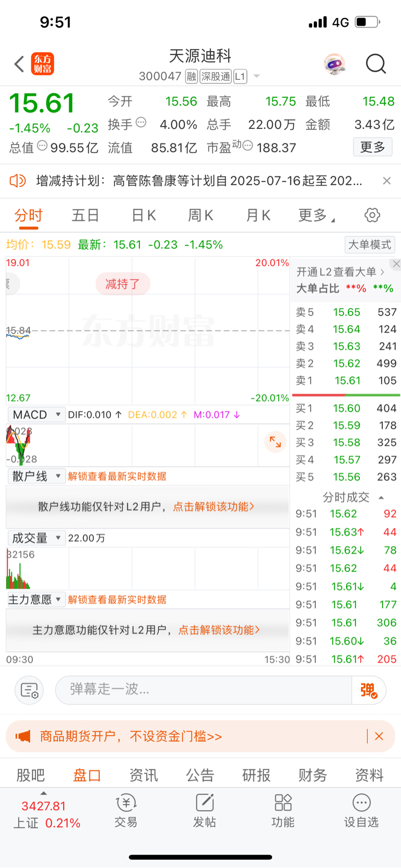
Task: Tap the search magnifier icon
Action: (376, 64)
